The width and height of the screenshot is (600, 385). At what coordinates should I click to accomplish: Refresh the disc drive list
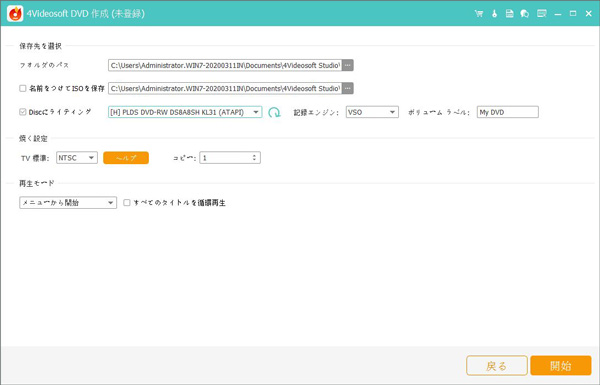274,112
